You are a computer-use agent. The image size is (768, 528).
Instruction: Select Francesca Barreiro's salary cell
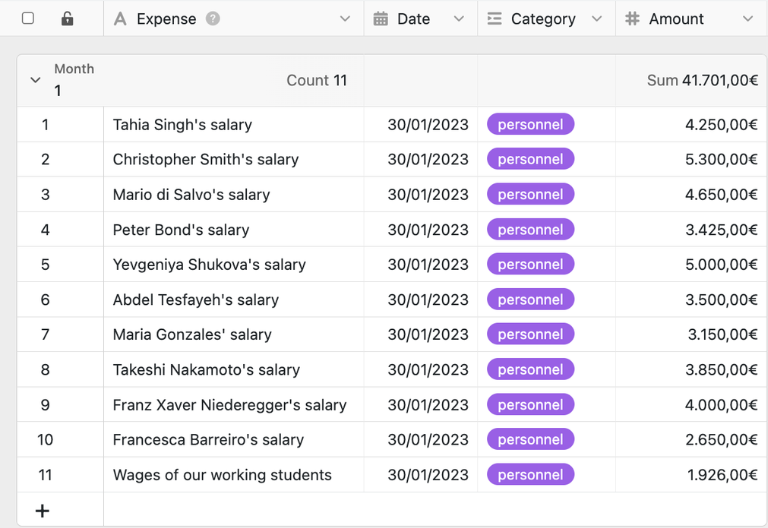(x=234, y=440)
